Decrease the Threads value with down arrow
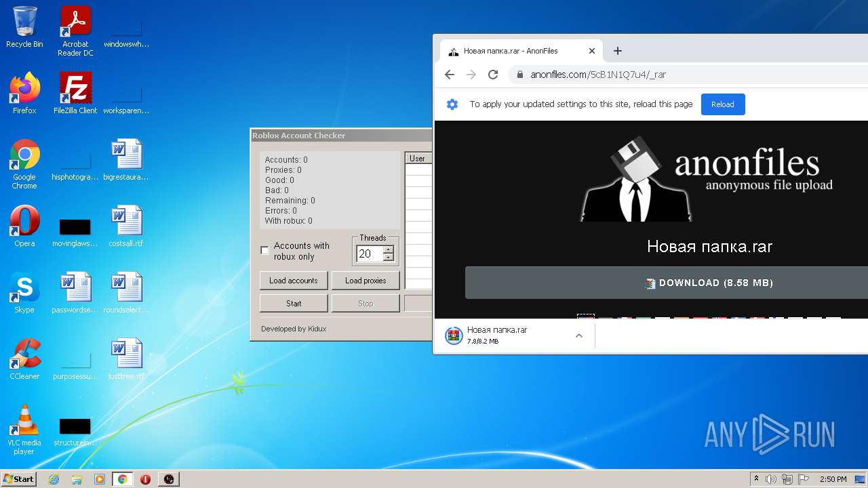 389,258
